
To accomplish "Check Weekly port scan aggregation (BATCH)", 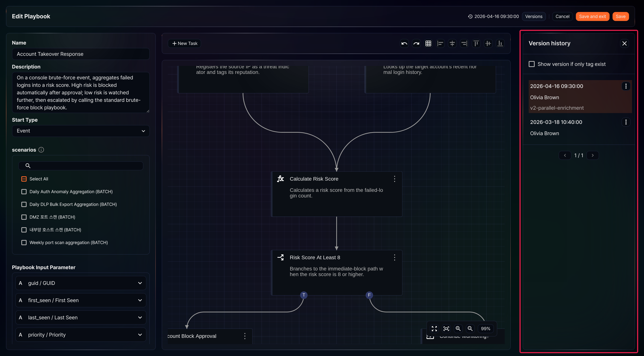I will coord(24,243).
